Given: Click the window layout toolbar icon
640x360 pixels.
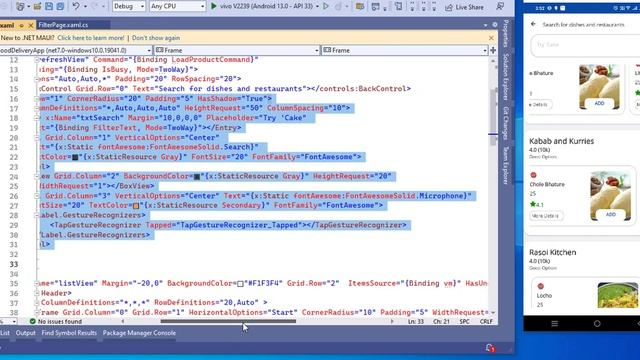Looking at the screenshot, I should 375,7.
